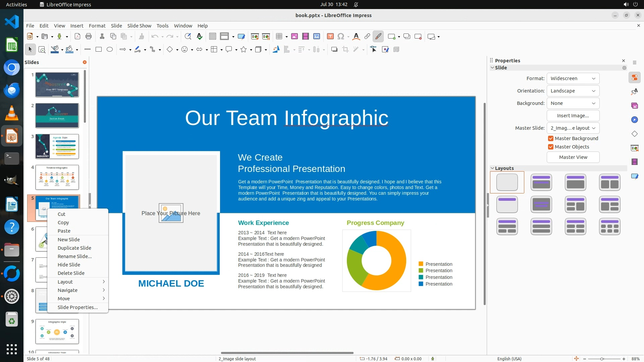Click the Insert Image... button
The image size is (644, 362).
tap(573, 116)
